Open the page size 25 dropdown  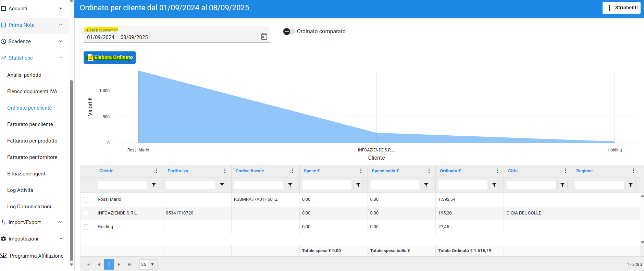tap(152, 264)
